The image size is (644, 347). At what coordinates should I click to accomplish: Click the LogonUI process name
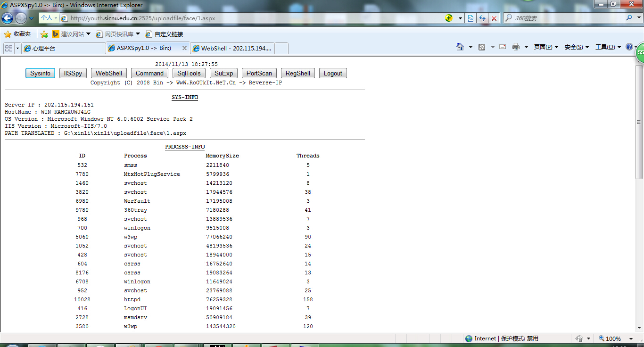(x=135, y=308)
